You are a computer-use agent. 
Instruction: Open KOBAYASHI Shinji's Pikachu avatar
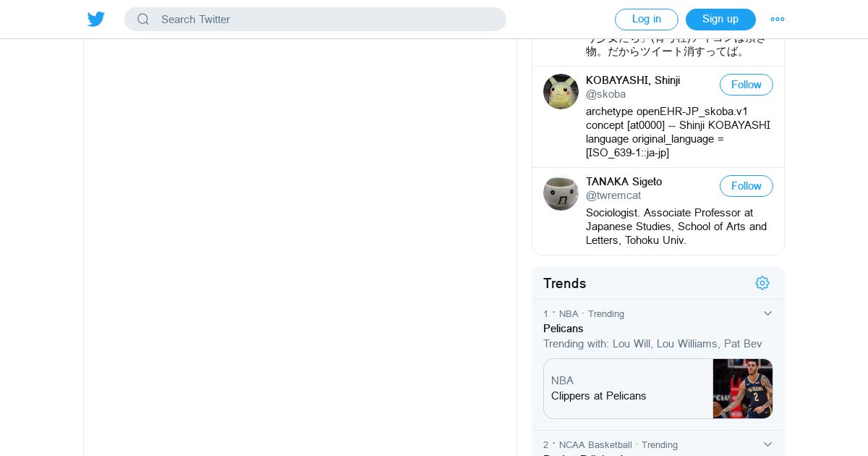(561, 92)
